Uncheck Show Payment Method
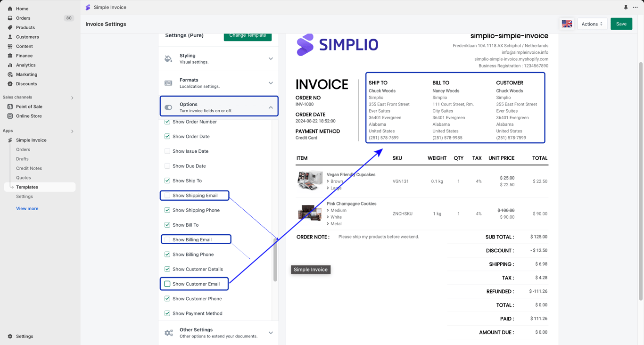 click(167, 313)
